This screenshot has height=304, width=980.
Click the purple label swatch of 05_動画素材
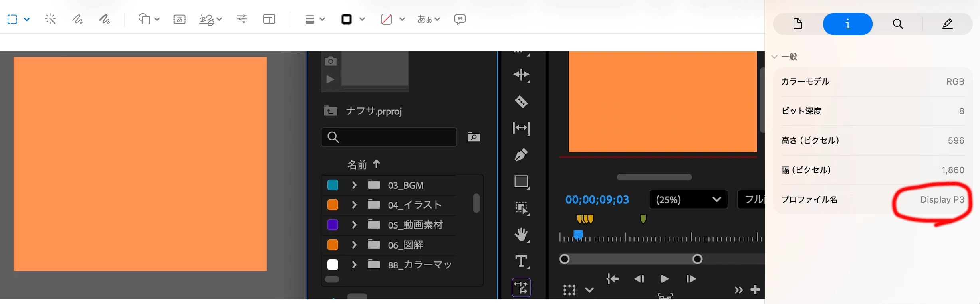(333, 225)
